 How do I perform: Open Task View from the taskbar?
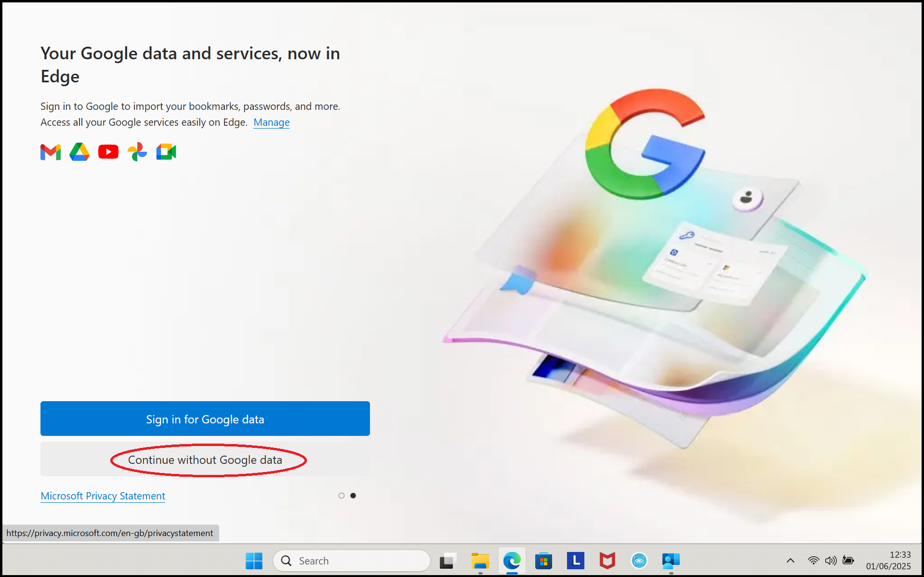448,561
